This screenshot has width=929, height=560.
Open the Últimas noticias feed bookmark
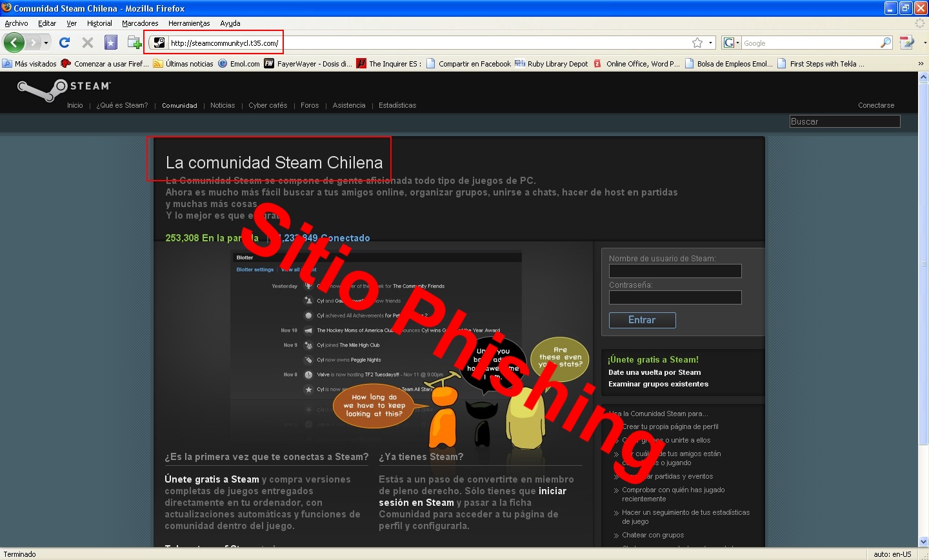tap(183, 64)
